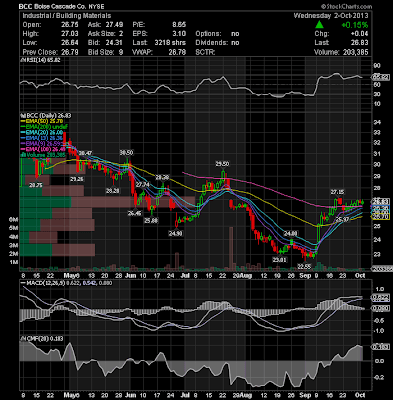393x400 pixels.
Task: Click the 22.55 September low price label
Action: pos(304,266)
